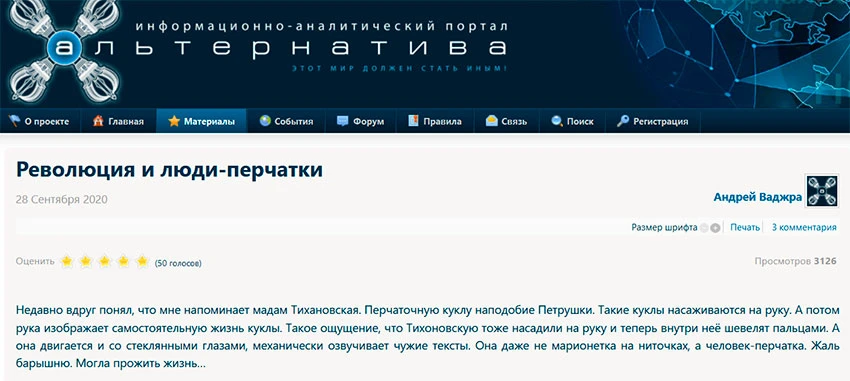850x381 pixels.
Task: Click the globe icon beside События
Action: coord(265,121)
